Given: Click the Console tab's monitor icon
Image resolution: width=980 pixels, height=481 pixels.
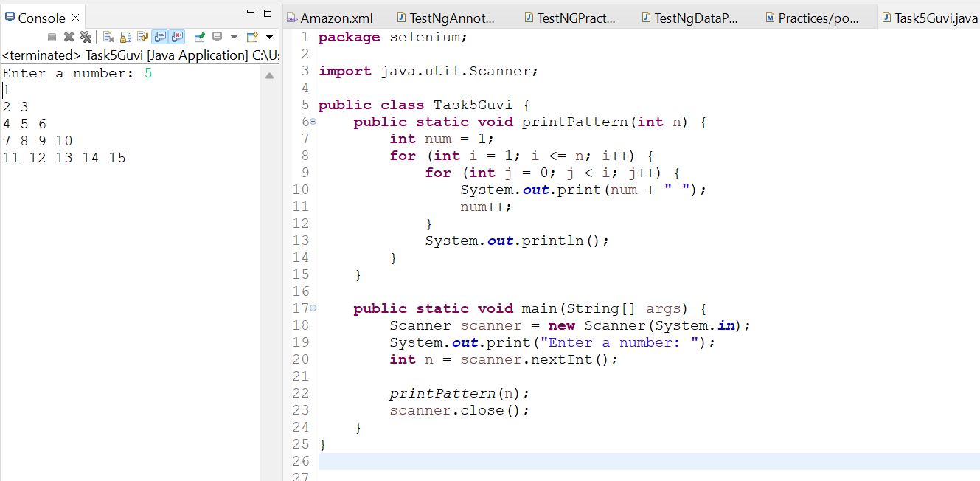Looking at the screenshot, I should point(10,17).
